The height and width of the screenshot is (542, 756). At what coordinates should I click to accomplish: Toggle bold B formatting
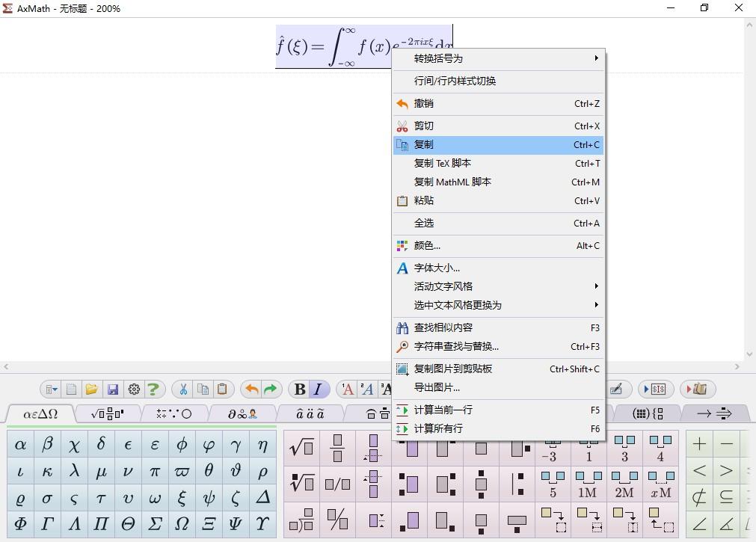[299, 389]
